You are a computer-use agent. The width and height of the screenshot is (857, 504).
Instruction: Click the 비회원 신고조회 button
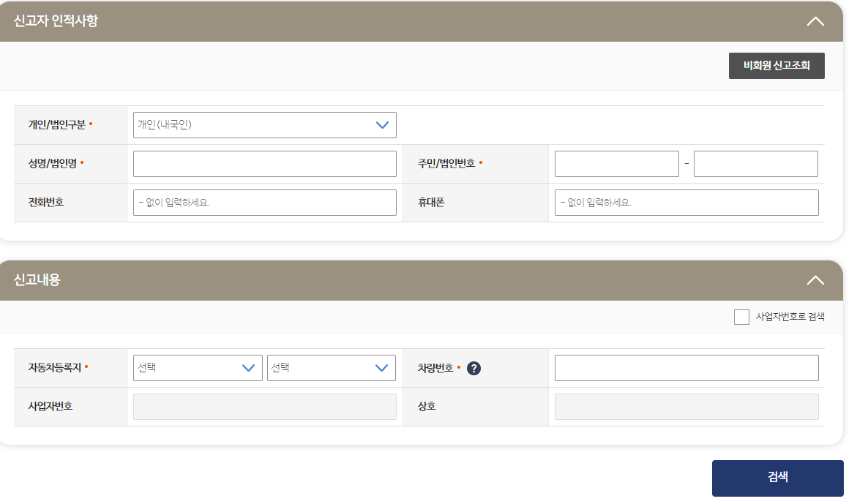point(776,66)
